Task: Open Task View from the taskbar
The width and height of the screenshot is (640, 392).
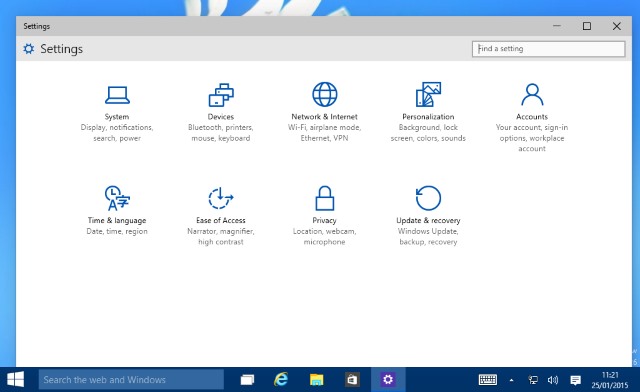Action: (247, 380)
